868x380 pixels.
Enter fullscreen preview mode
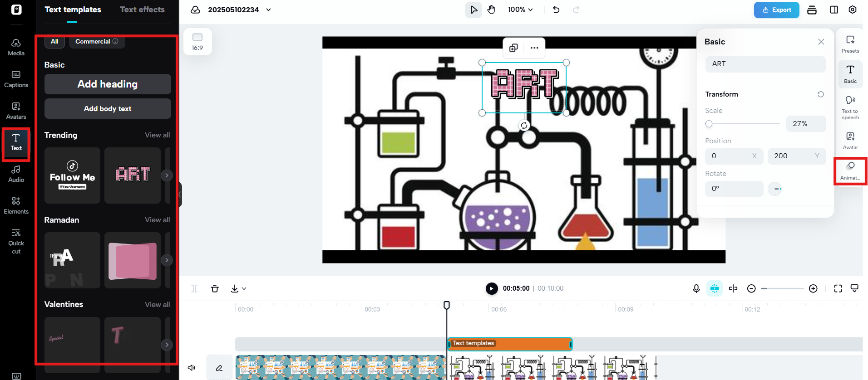coord(838,288)
